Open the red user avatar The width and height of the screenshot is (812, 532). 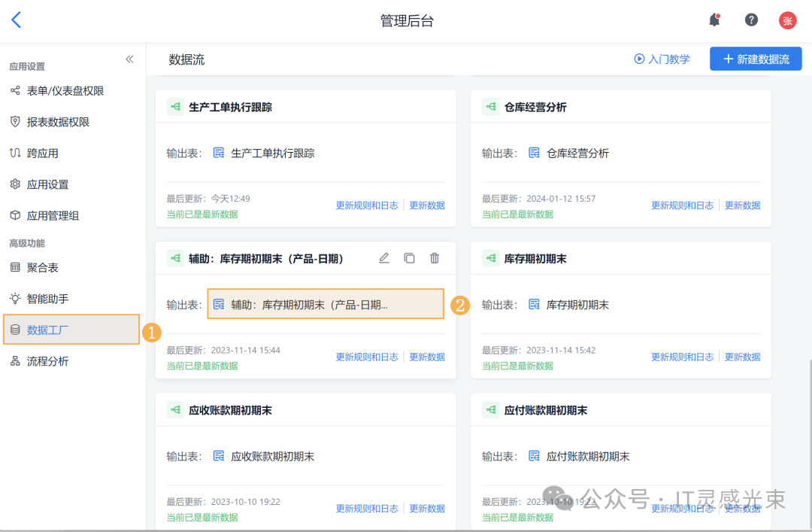[787, 20]
